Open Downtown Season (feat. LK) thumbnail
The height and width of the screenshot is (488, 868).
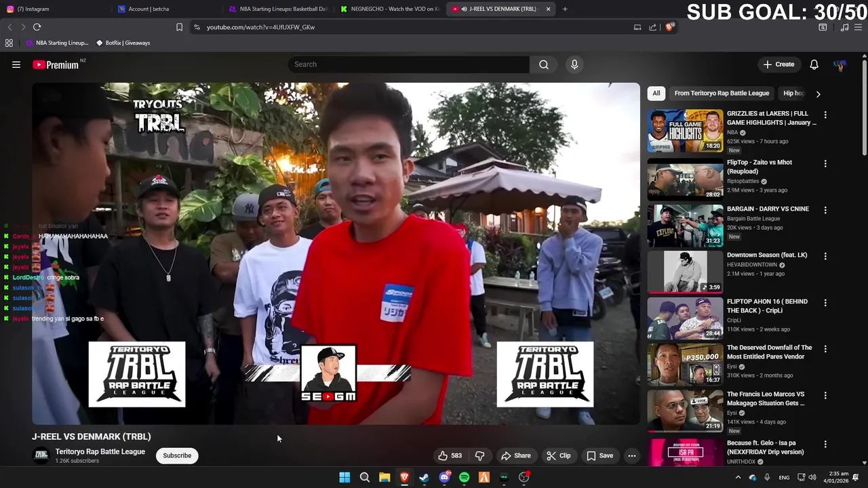pyautogui.click(x=685, y=272)
